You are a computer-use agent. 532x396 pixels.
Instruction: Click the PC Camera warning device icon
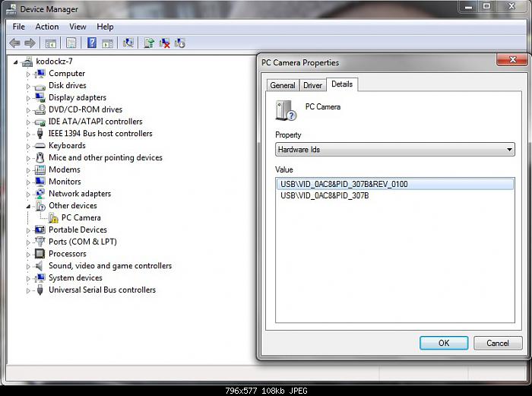pos(53,217)
